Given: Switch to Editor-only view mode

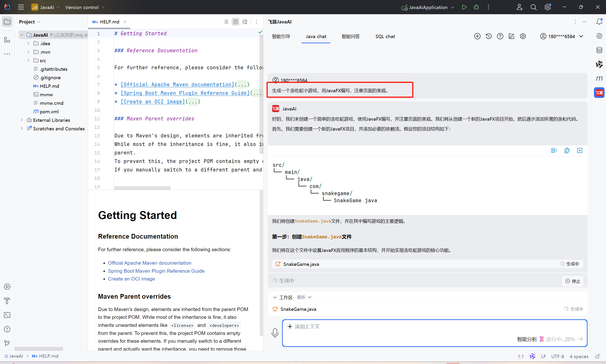Looking at the screenshot, I should click(226, 22).
